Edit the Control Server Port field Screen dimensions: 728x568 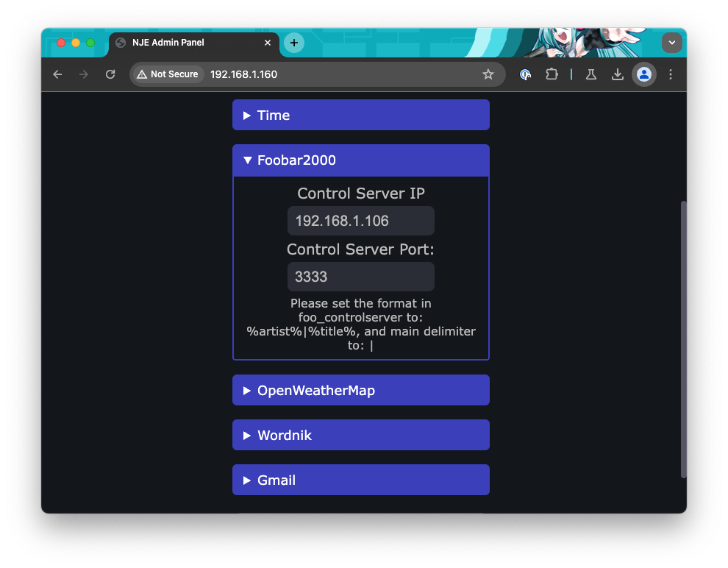click(361, 277)
